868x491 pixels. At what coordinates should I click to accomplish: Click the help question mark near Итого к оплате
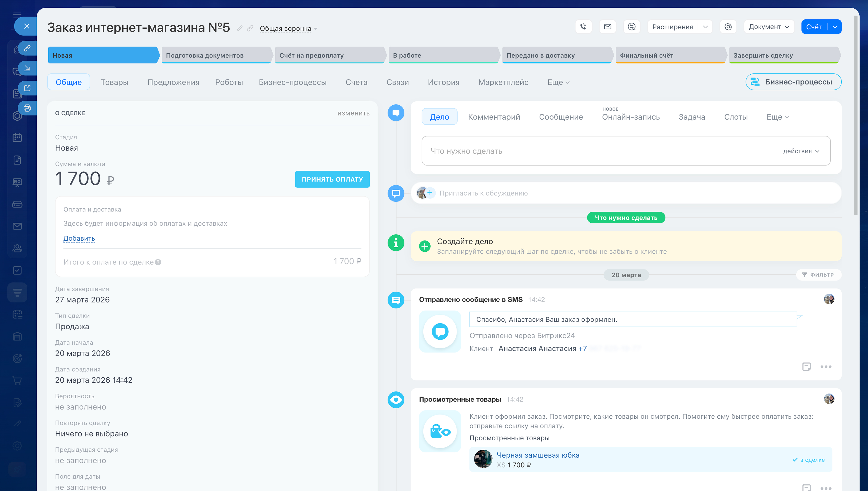[x=158, y=262]
